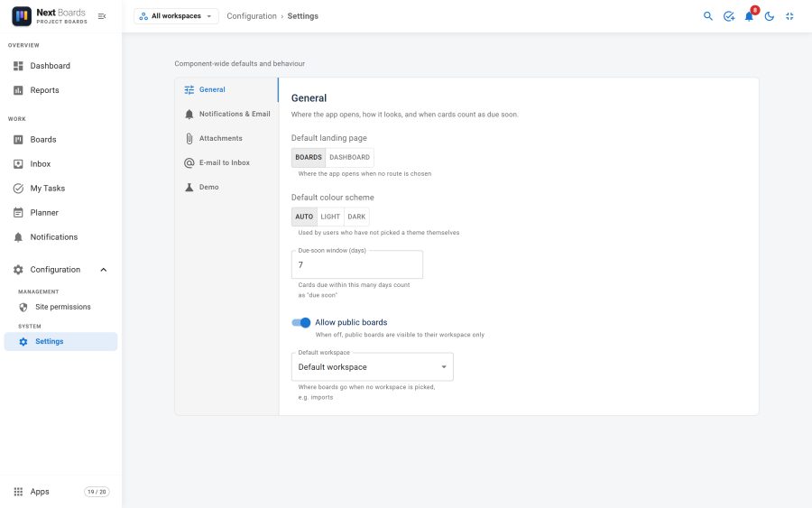Click the Planner label in sidebar
Screen dimensions: 812x508
44,212
